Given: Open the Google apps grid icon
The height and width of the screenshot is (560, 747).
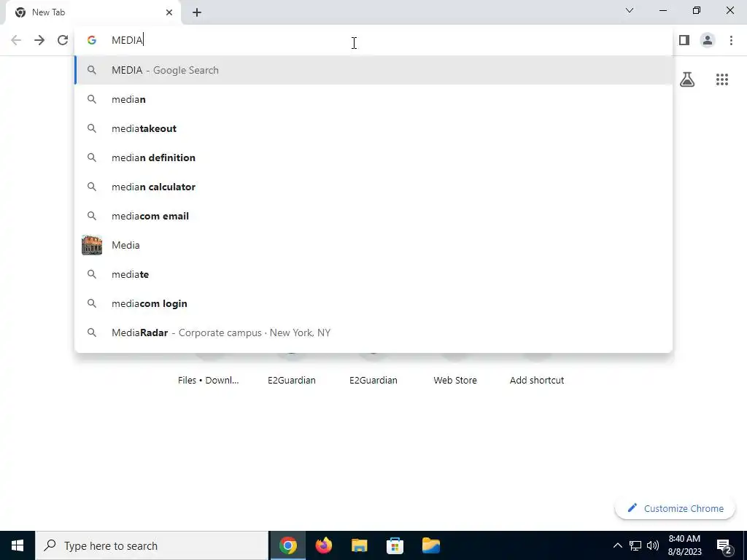Looking at the screenshot, I should (721, 79).
